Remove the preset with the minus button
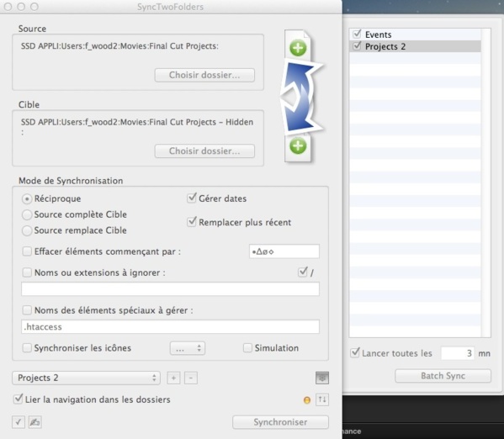Image resolution: width=504 pixels, height=439 pixels. click(x=191, y=378)
